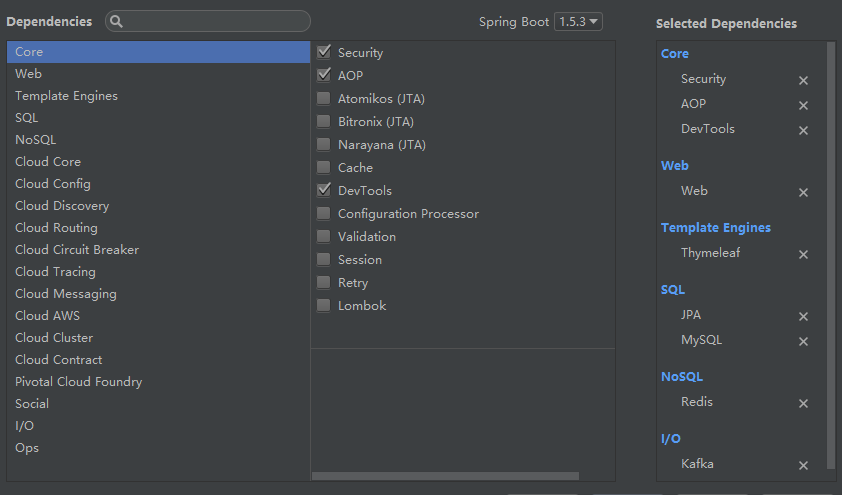Enable the Lombok dependency checkbox
The image size is (842, 495).
(x=324, y=305)
